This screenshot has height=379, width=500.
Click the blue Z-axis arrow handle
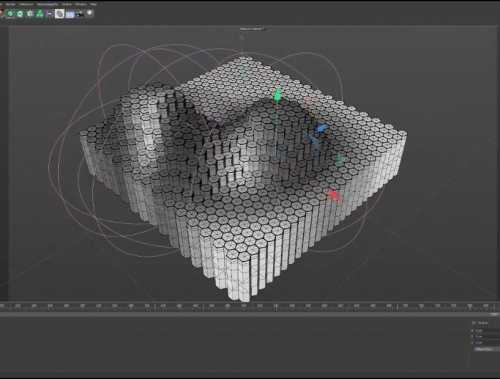[321, 128]
